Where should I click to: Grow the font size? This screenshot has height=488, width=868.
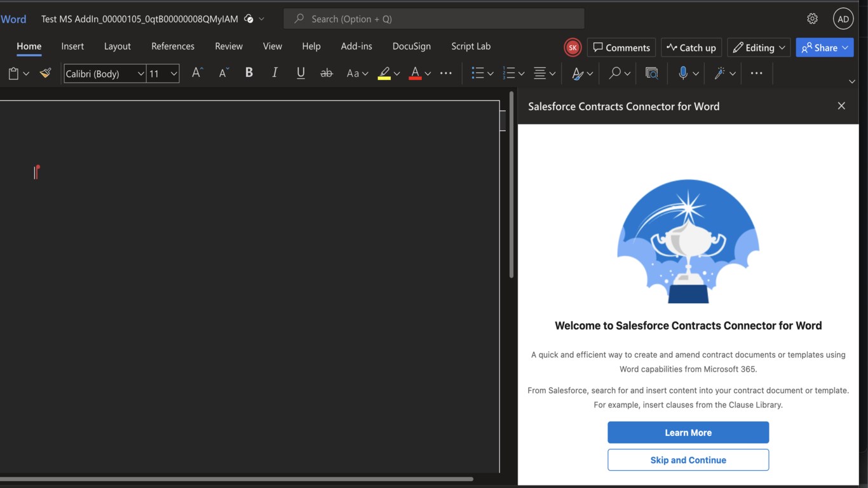click(x=198, y=74)
